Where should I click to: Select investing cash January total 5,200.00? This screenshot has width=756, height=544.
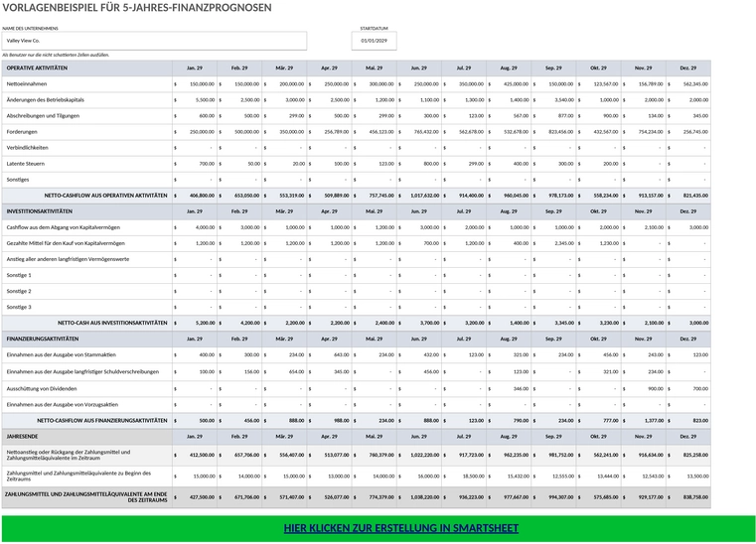point(195,323)
